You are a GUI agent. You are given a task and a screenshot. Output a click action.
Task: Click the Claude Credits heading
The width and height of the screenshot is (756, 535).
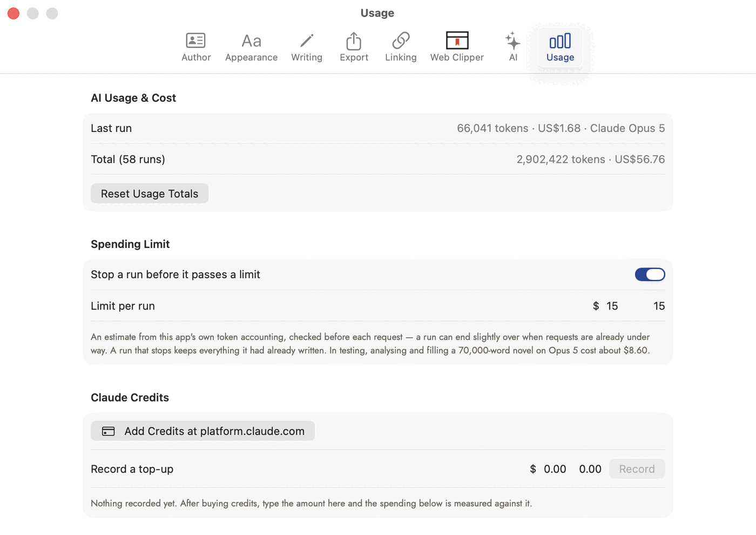click(130, 398)
